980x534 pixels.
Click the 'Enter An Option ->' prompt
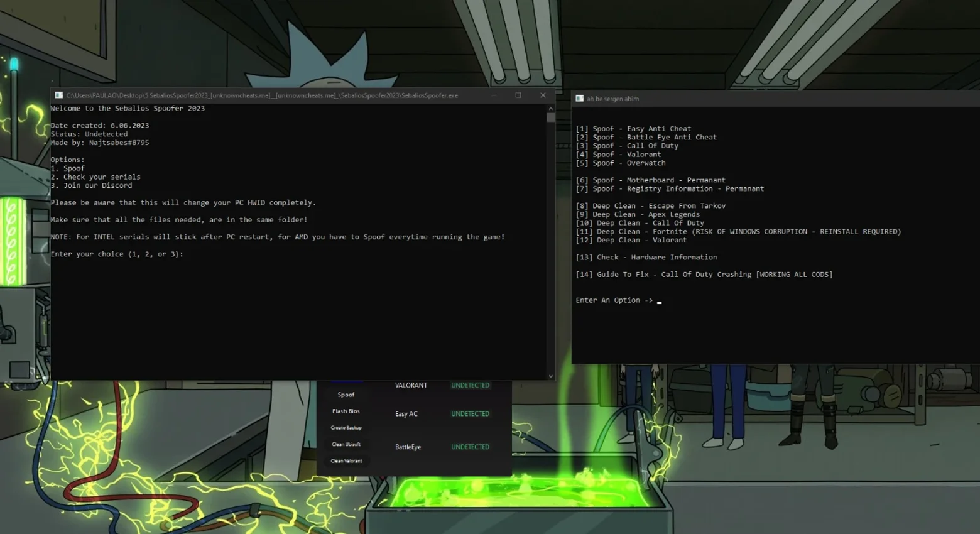click(614, 300)
